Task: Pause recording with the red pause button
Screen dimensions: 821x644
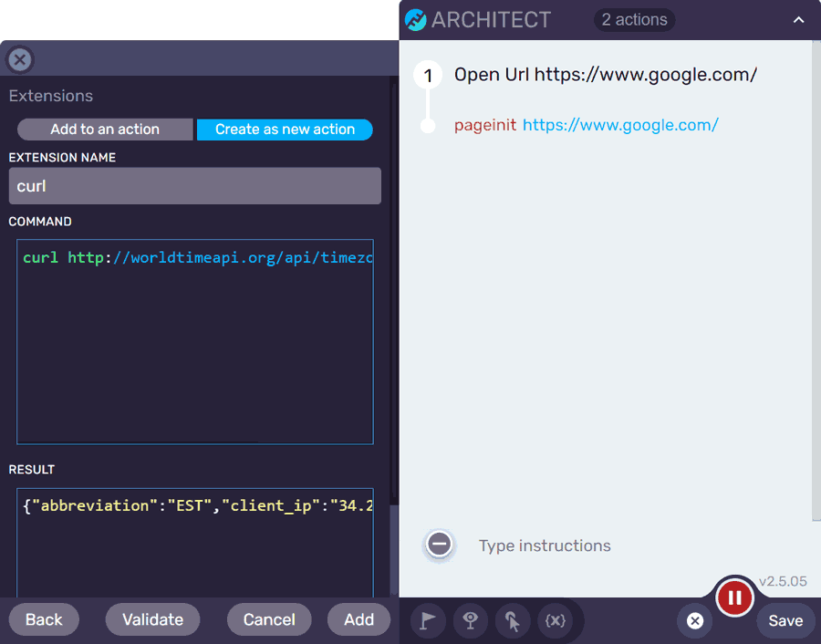Action: click(734, 597)
